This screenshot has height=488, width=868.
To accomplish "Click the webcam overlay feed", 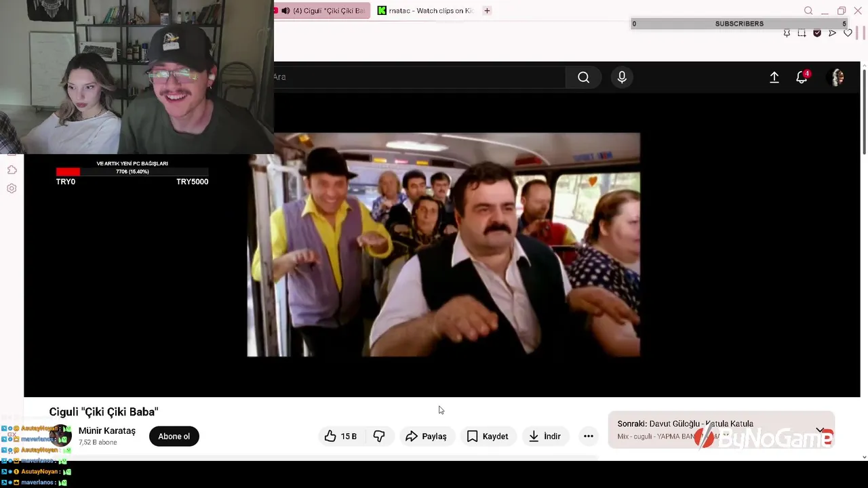I will (137, 77).
